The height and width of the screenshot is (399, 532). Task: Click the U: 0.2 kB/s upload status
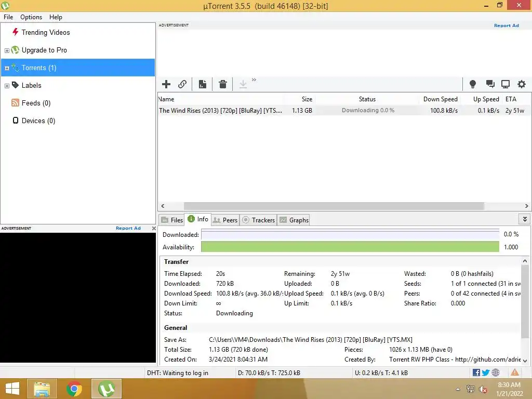pyautogui.click(x=381, y=373)
